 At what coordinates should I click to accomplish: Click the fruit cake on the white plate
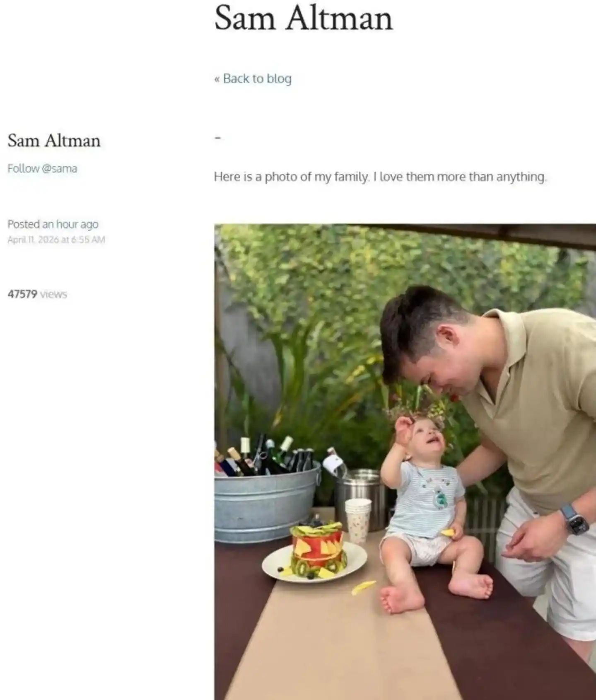[317, 550]
